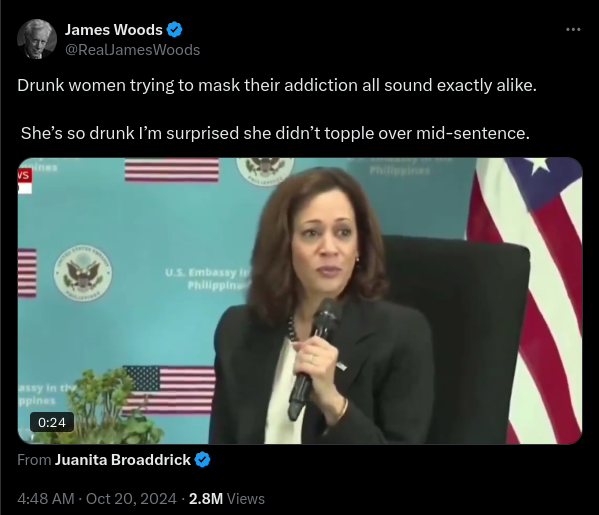The width and height of the screenshot is (599, 515).
Task: Open the @RealJamesWoods handle link
Action: coord(132,50)
